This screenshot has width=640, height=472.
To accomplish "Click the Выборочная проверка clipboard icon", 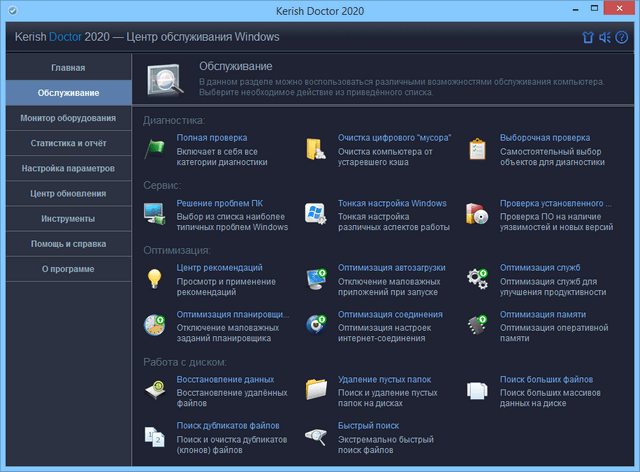I will (x=479, y=150).
